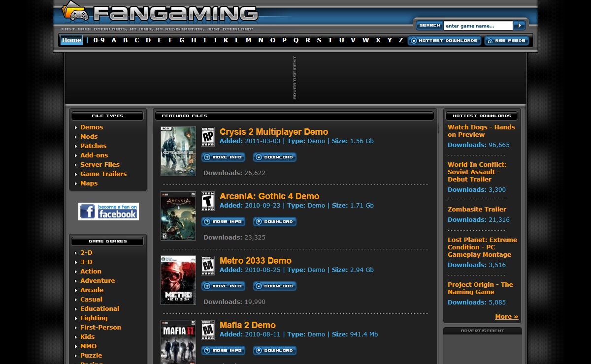This screenshot has width=591, height=364.
Task: Open the First-Person genre
Action: [x=101, y=327]
